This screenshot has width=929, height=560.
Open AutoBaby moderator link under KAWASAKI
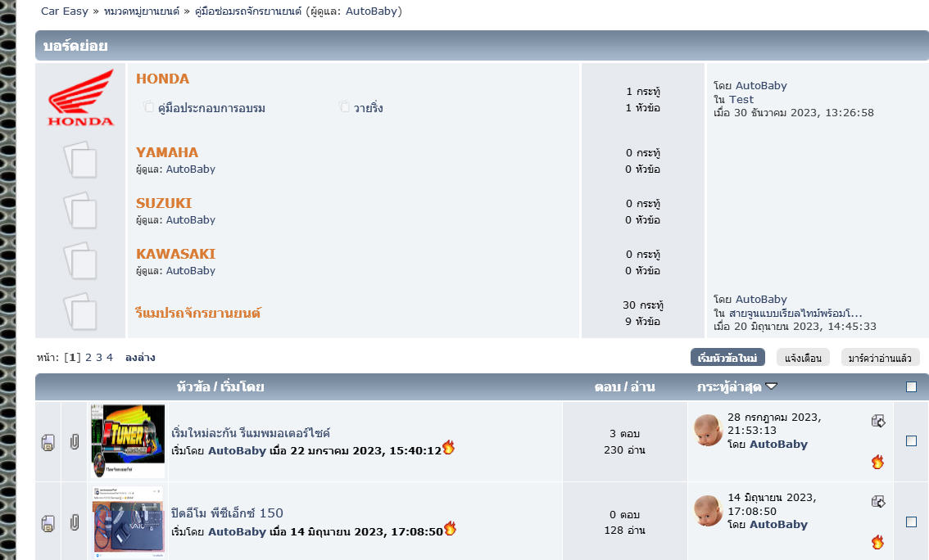click(191, 271)
